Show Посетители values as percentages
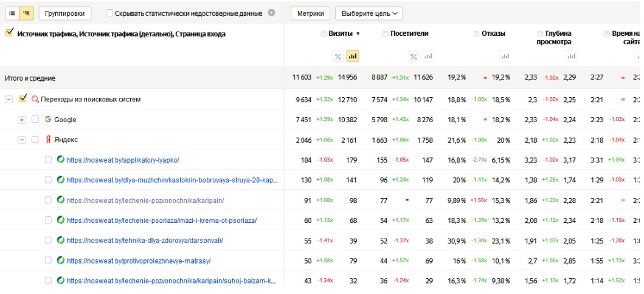 [414, 56]
